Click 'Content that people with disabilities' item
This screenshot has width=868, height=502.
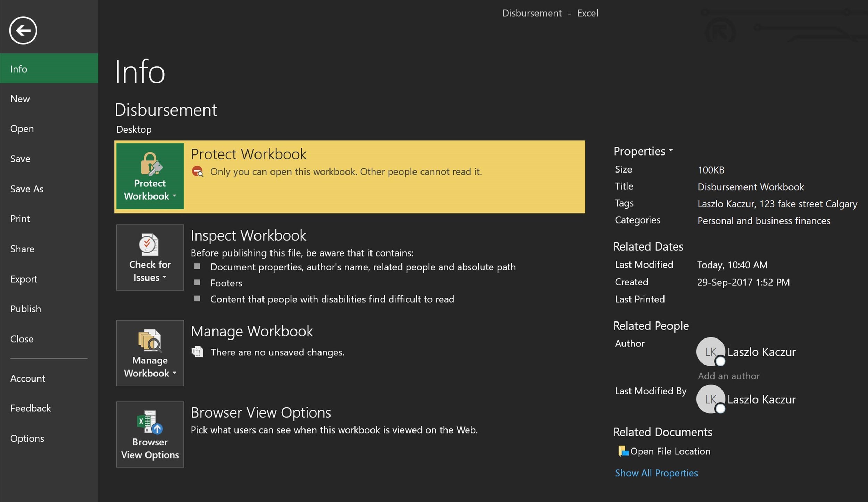point(332,299)
